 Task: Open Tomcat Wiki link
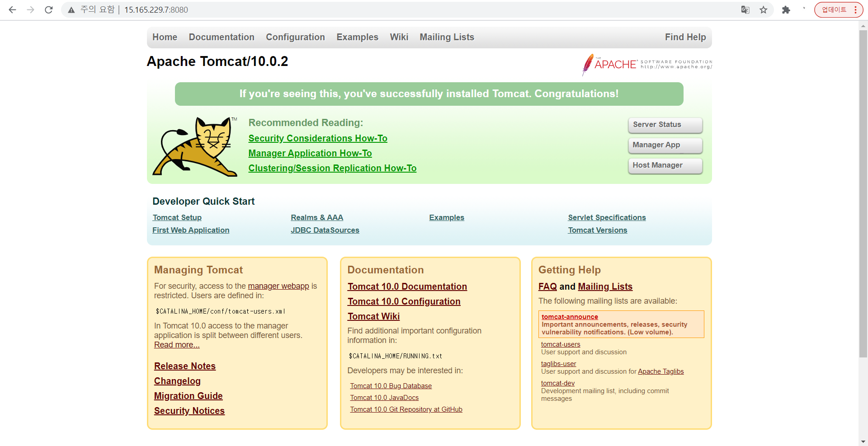pyautogui.click(x=374, y=316)
